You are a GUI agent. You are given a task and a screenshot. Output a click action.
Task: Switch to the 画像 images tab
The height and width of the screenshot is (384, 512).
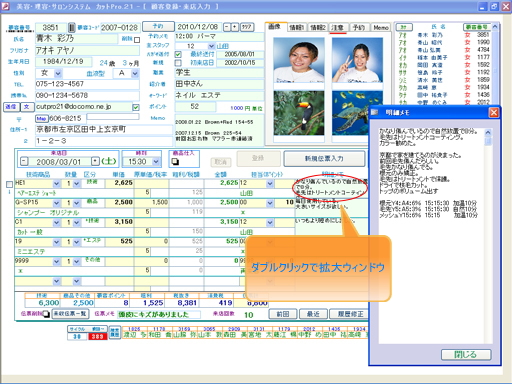point(274,27)
